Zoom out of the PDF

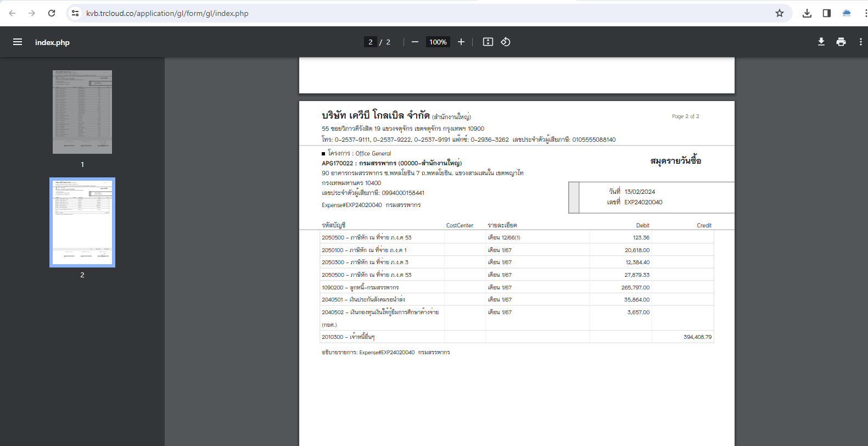[x=415, y=42]
